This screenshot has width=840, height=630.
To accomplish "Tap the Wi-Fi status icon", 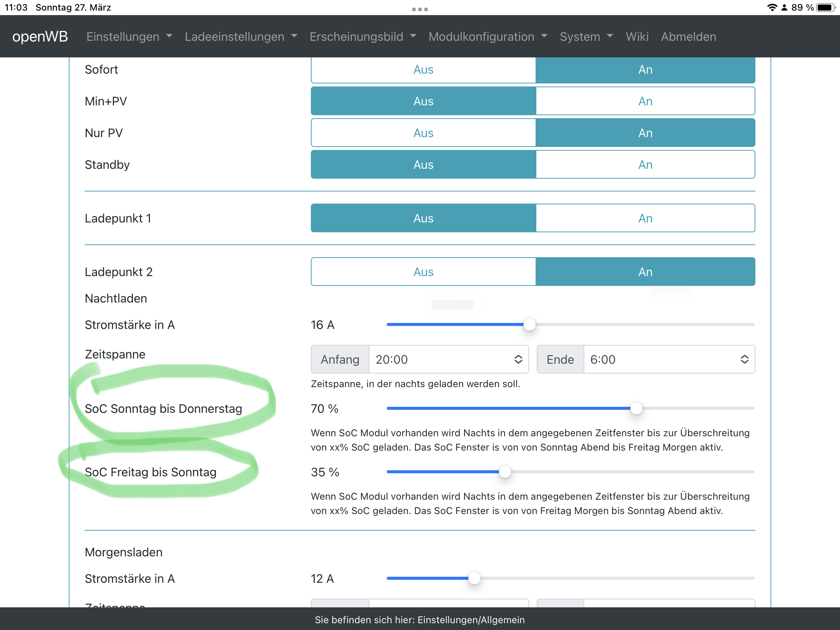I will pos(772,8).
